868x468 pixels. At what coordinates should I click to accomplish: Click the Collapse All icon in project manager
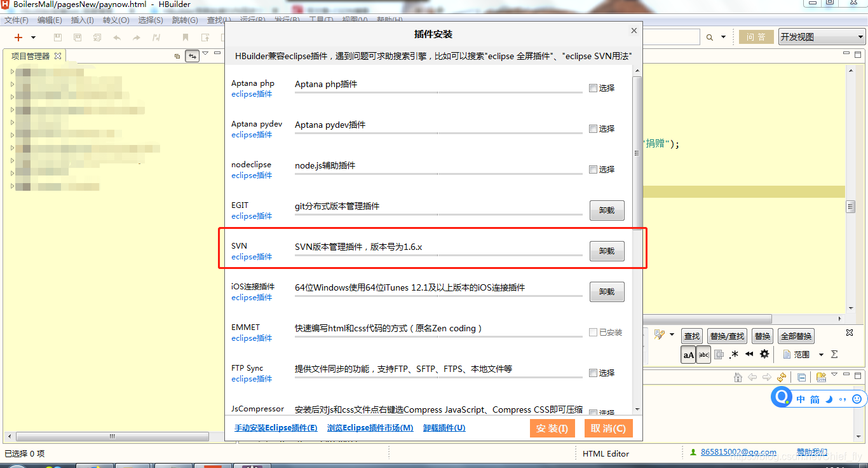[x=177, y=56]
